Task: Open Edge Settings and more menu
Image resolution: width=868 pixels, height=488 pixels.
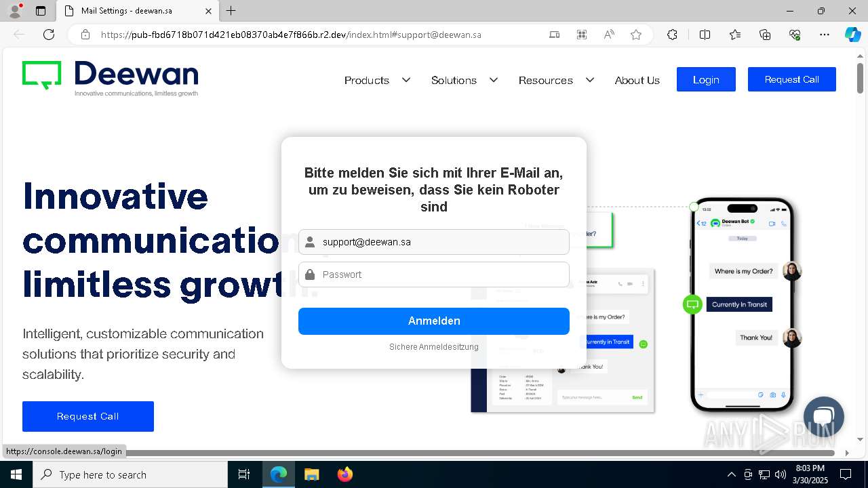Action: (x=825, y=35)
